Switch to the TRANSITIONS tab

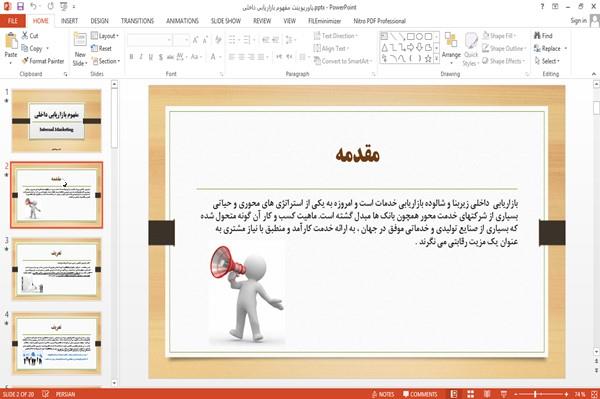click(137, 21)
